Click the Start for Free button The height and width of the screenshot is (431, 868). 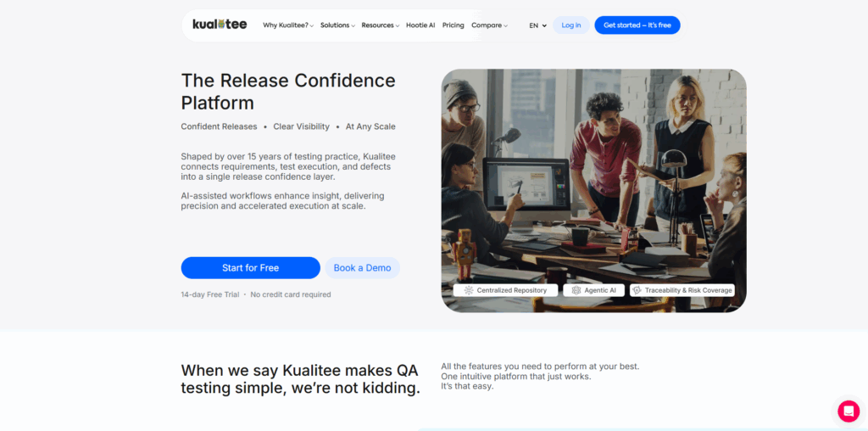pyautogui.click(x=250, y=267)
